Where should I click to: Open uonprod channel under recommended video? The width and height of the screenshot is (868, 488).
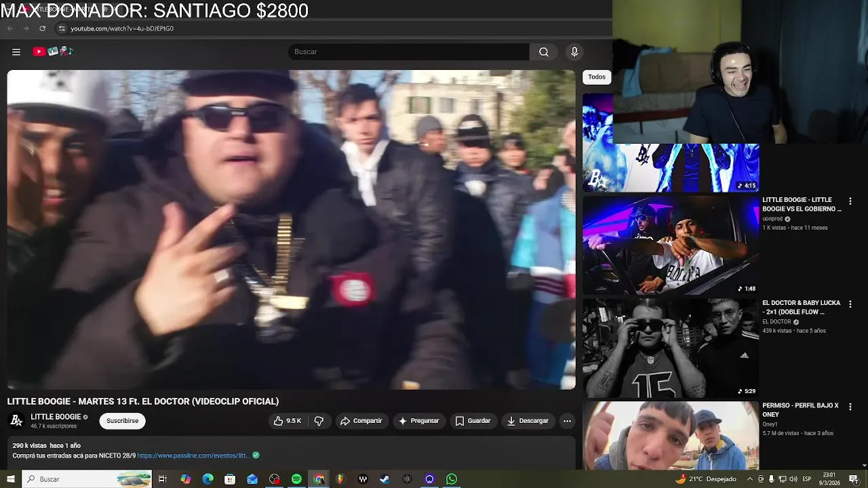[x=772, y=219]
